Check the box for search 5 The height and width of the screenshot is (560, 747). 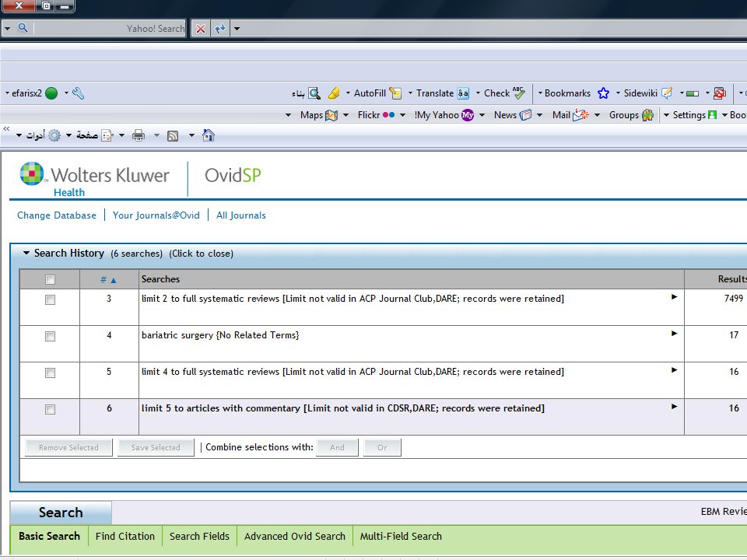(50, 373)
